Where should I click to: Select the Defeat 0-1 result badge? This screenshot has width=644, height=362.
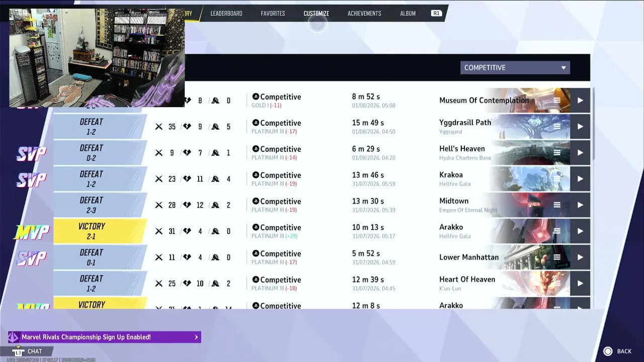tap(100, 257)
